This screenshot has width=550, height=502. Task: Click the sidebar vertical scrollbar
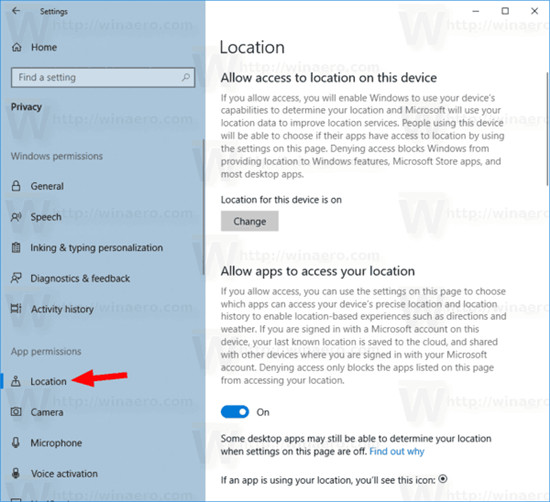click(x=203, y=207)
